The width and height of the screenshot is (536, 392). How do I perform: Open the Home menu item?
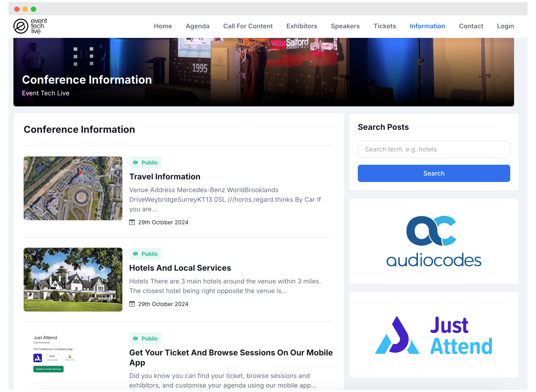[163, 26]
